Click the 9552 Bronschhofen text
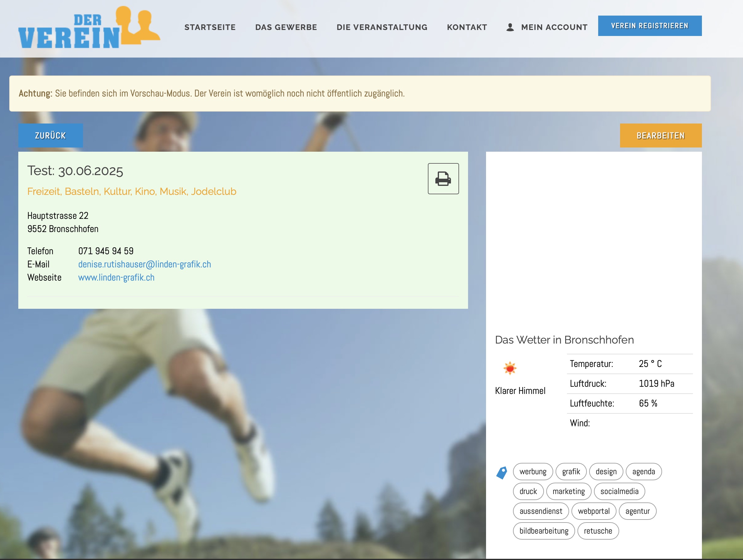 [x=63, y=229]
